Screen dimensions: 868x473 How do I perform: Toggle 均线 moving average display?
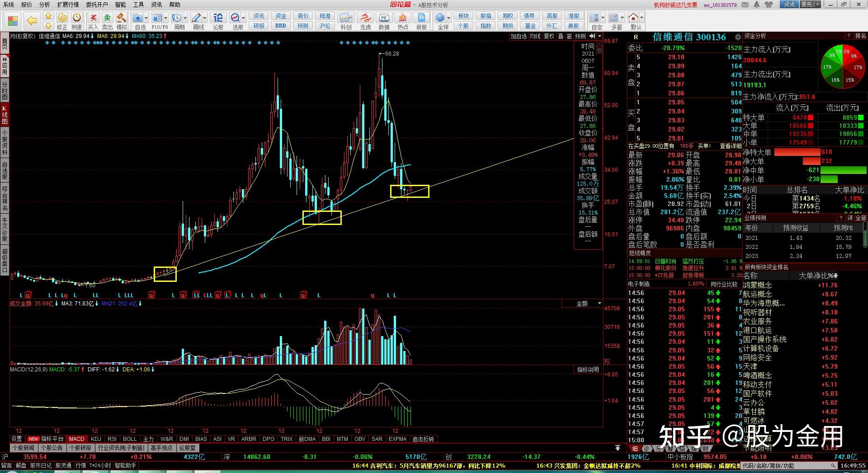point(535,36)
